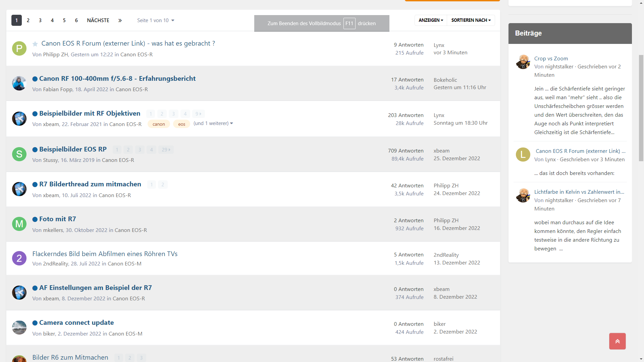Click unread dot on Camera connect update
Image resolution: width=644 pixels, height=362 pixels.
tap(35, 323)
